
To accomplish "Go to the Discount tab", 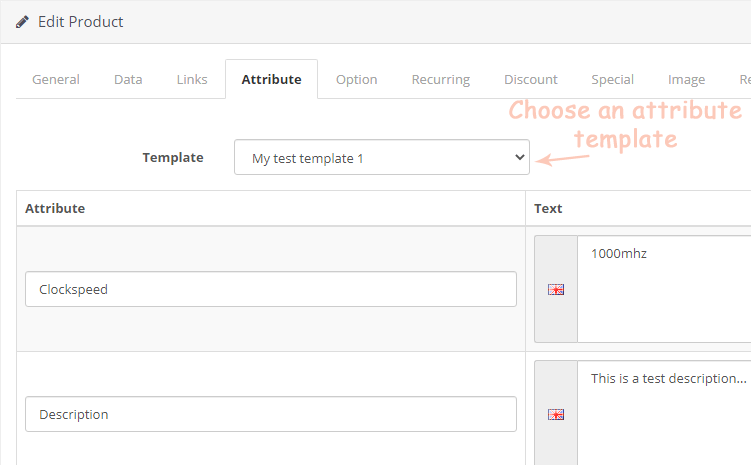I will pyautogui.click(x=531, y=79).
